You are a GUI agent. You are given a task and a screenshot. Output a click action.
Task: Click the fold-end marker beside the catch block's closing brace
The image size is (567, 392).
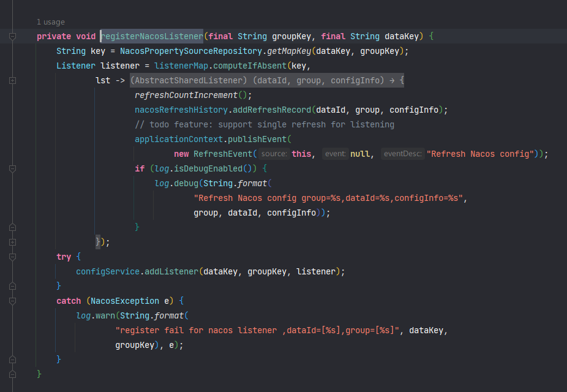12,360
